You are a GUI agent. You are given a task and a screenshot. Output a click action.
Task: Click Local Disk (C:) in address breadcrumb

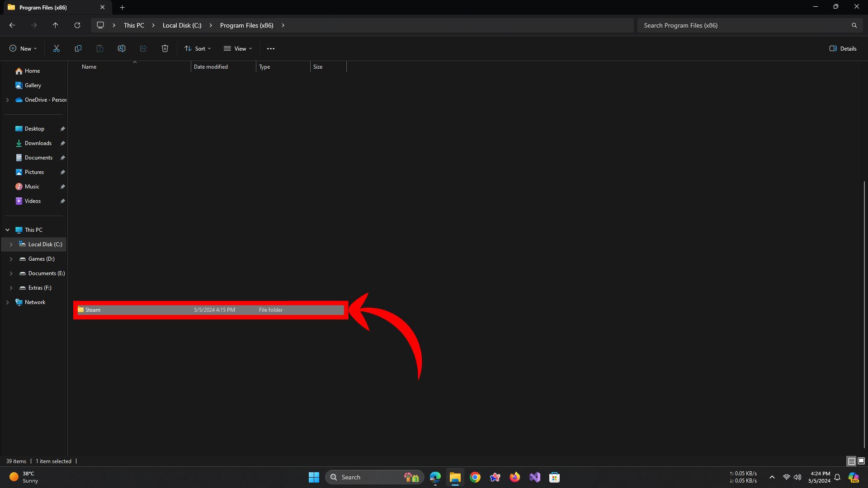[x=182, y=25]
